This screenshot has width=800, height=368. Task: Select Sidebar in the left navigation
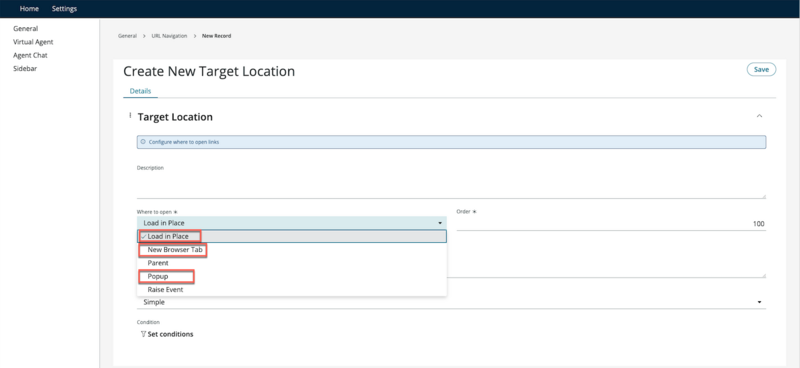pos(25,68)
